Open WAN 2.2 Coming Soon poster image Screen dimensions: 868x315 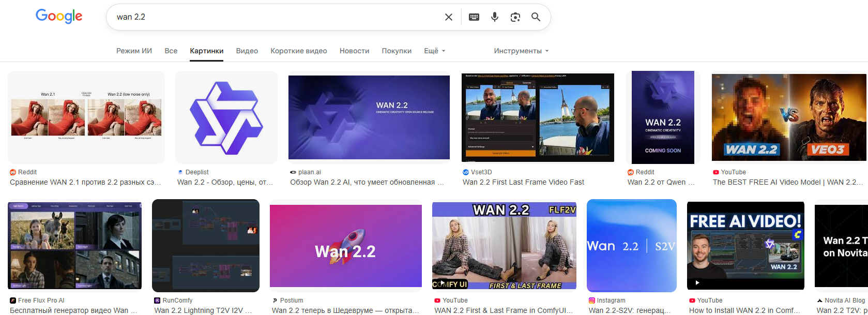pyautogui.click(x=663, y=117)
